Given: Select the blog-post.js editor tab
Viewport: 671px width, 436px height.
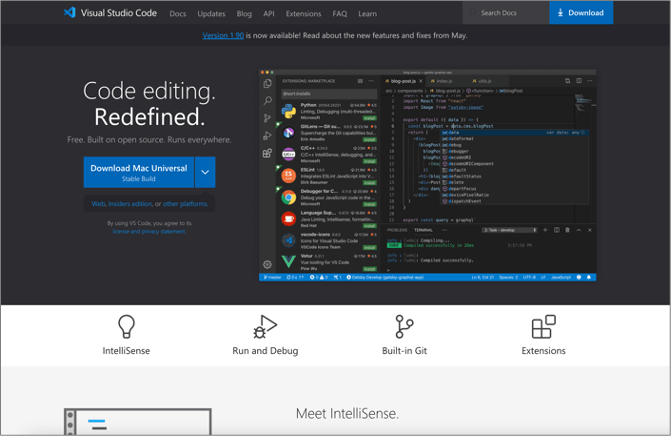Looking at the screenshot, I should point(402,81).
